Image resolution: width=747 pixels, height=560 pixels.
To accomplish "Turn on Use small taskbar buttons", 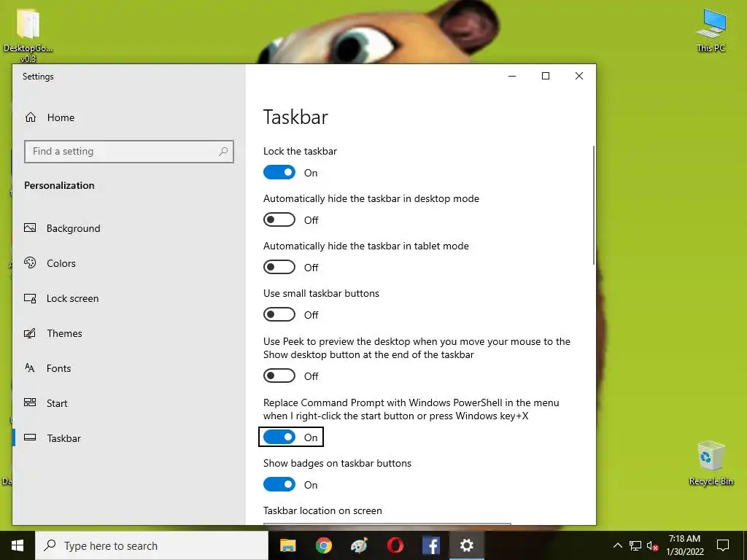I will click(x=279, y=314).
